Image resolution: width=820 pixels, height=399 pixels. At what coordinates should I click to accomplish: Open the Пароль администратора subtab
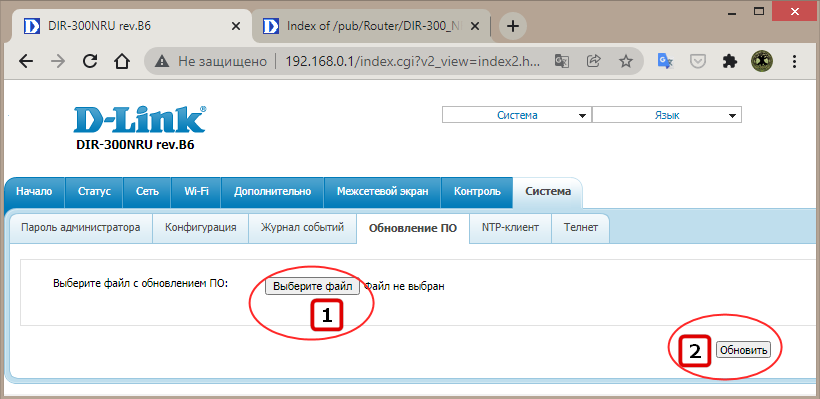81,228
